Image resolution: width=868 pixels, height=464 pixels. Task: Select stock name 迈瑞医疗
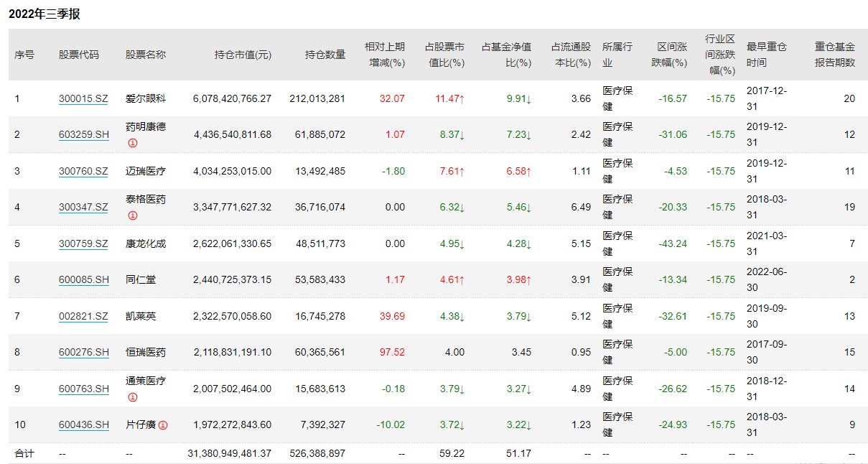(146, 171)
